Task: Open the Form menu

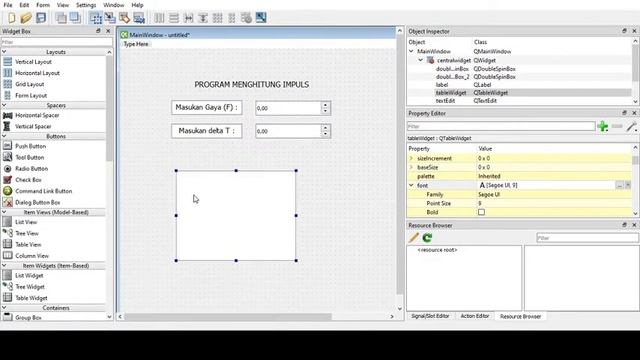Action: 43,5
